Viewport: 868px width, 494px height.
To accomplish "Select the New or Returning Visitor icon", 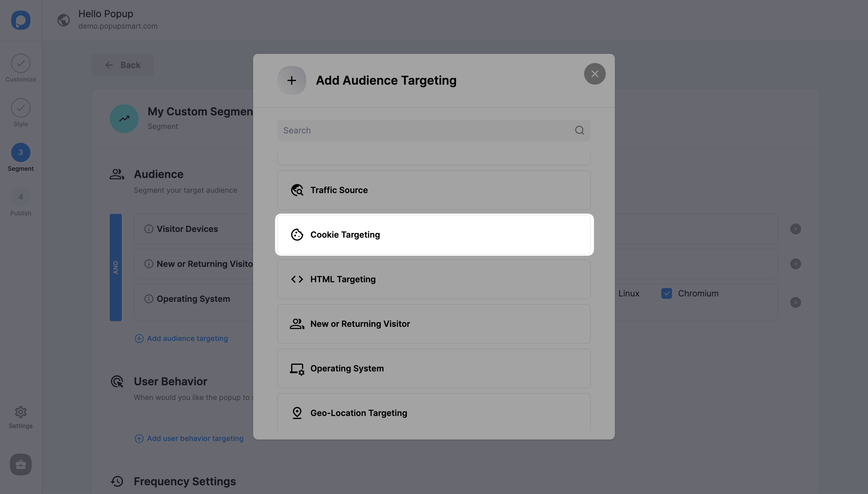I will coord(296,324).
